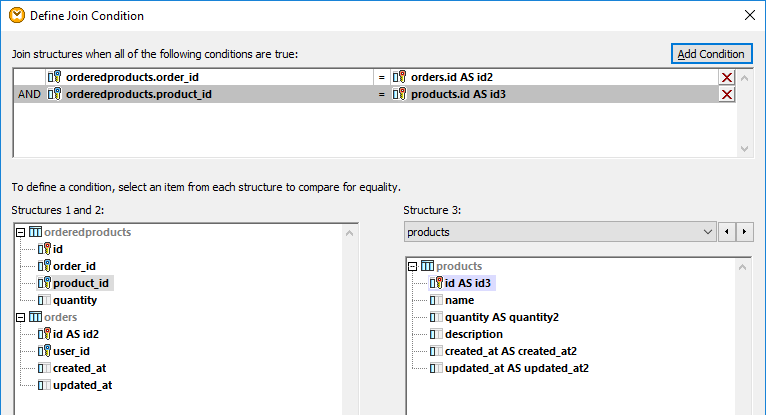Click the products table icon in right tree
The height and width of the screenshot is (415, 766).
coord(428,266)
